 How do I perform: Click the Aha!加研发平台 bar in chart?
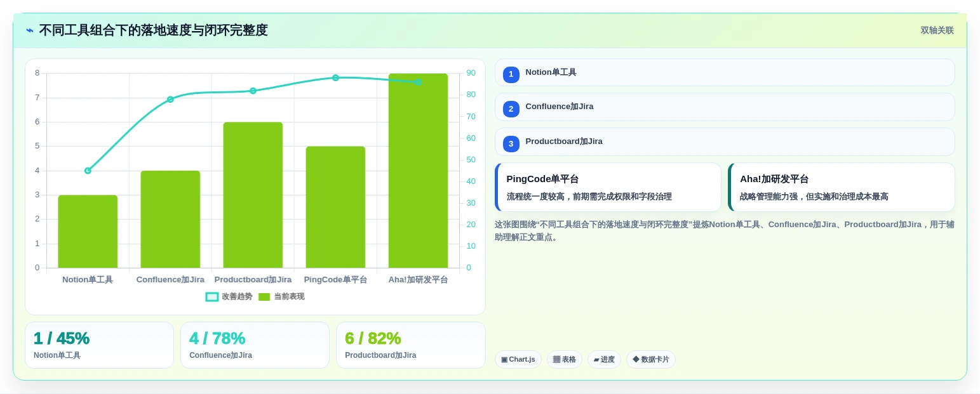pos(418,171)
